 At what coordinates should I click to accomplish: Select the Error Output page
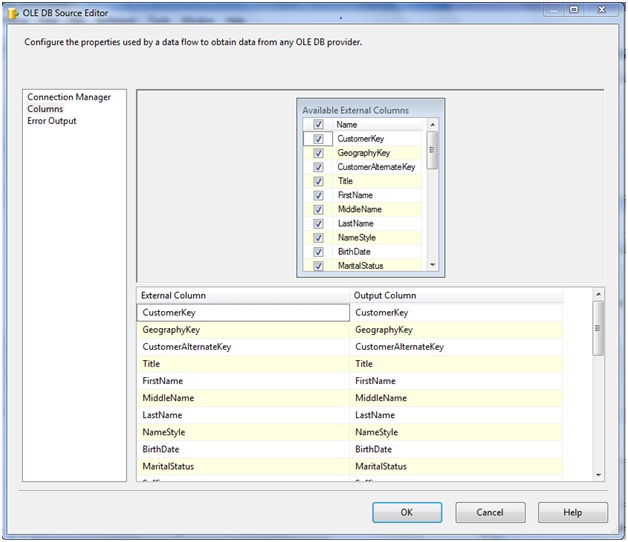[52, 121]
